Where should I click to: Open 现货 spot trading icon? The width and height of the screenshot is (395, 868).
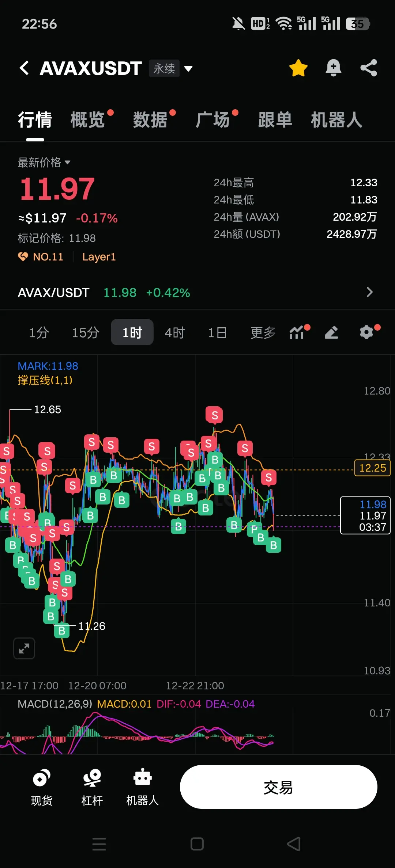(x=41, y=787)
